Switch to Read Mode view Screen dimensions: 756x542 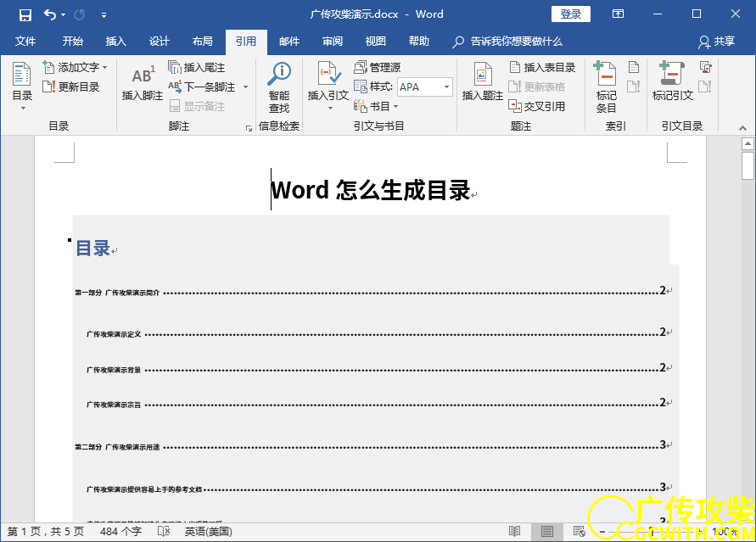pyautogui.click(x=514, y=532)
